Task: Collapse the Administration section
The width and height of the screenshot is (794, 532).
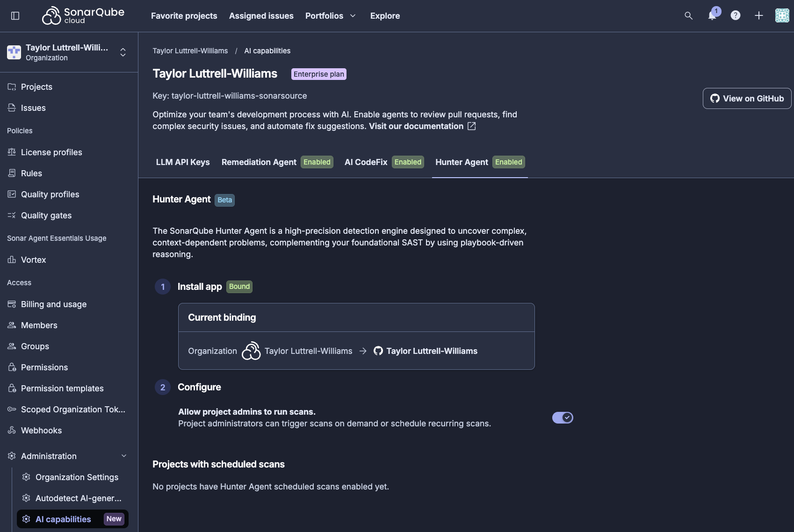Action: tap(124, 456)
